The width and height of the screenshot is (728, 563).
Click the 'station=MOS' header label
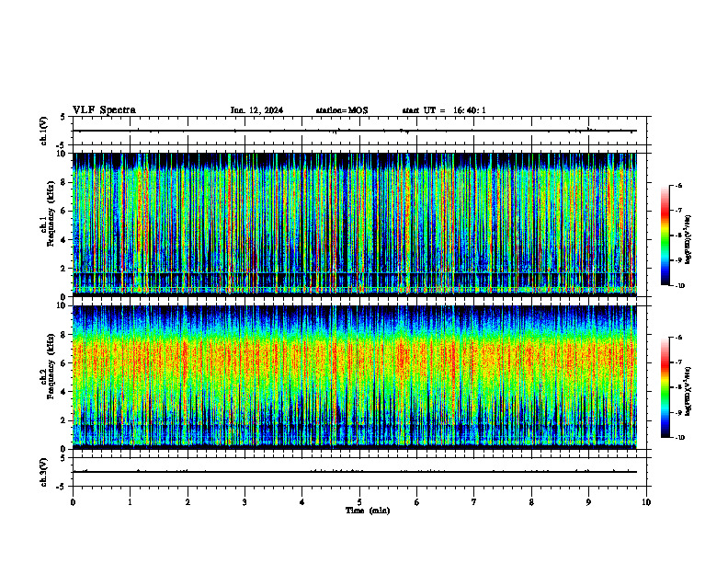click(x=342, y=110)
